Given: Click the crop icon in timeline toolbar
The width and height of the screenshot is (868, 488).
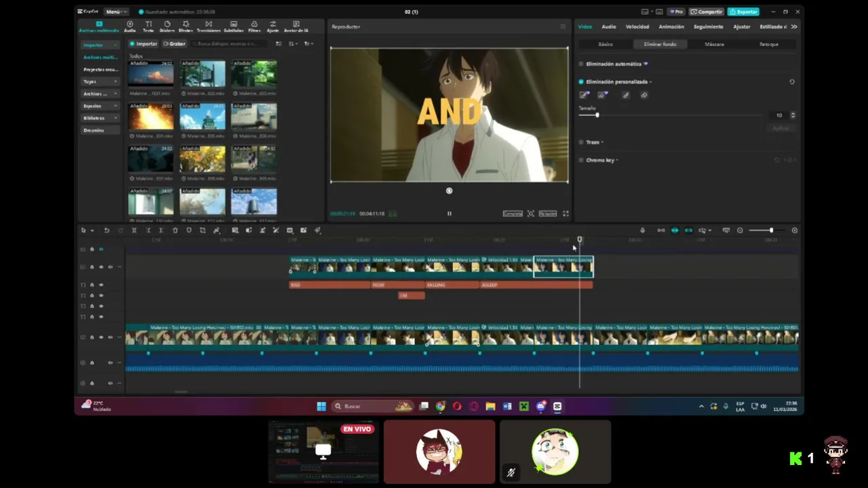Looking at the screenshot, I should 202,230.
